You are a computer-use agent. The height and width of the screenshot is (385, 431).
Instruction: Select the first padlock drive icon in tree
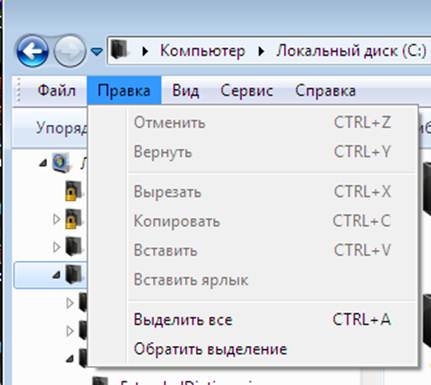pos(73,191)
